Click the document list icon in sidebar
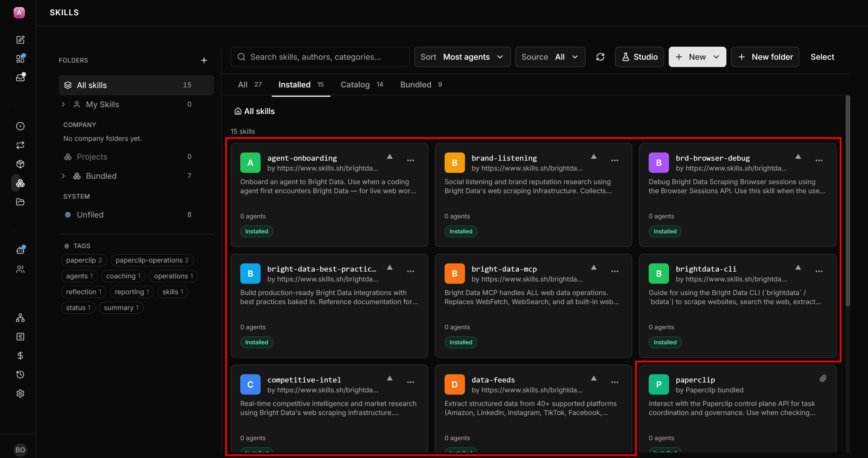The height and width of the screenshot is (458, 868). tap(20, 337)
